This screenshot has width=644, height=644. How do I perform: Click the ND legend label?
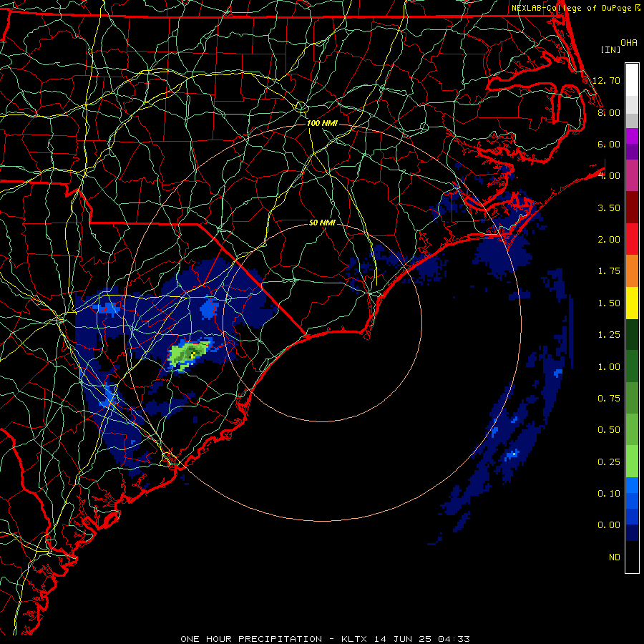(x=615, y=557)
